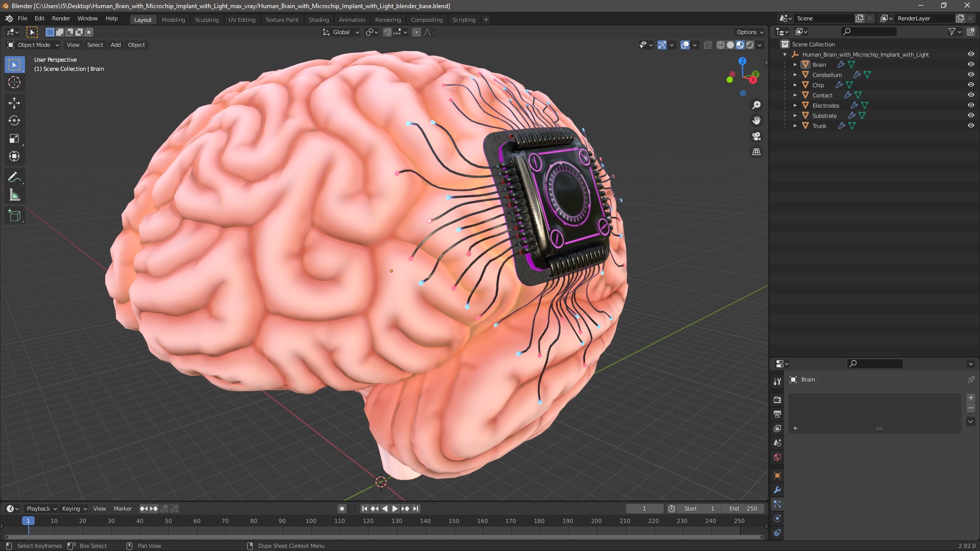Select the 3D Cursor tool
The height and width of the screenshot is (551, 980).
pos(14,83)
